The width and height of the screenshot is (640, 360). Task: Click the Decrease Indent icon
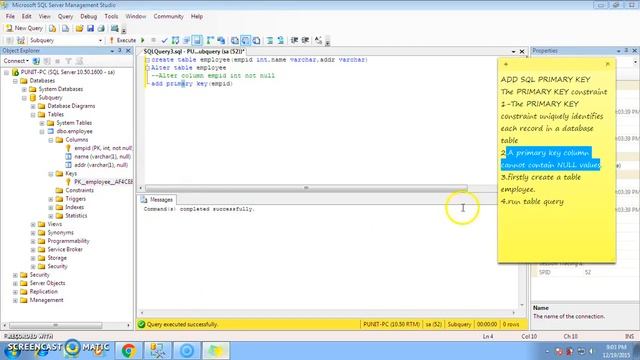(294, 40)
